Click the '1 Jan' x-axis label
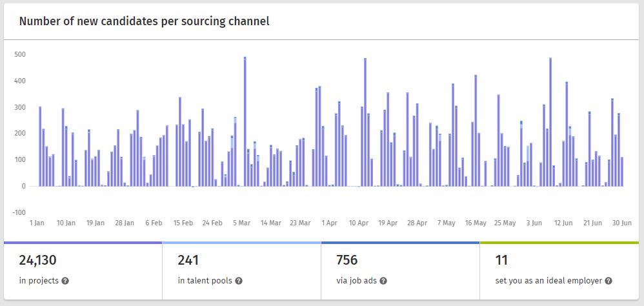 click(x=37, y=223)
